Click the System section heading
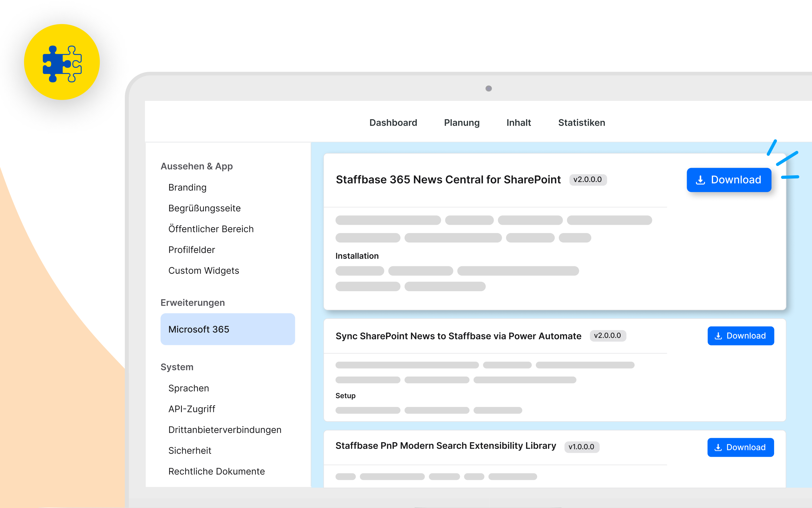Screen dimensions: 812x508 [x=177, y=367]
